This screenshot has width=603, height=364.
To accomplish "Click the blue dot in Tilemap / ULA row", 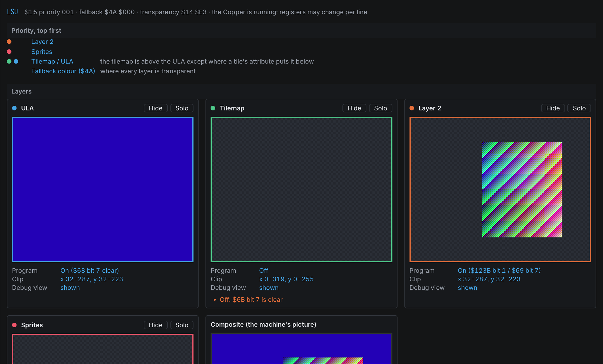I will point(16,61).
